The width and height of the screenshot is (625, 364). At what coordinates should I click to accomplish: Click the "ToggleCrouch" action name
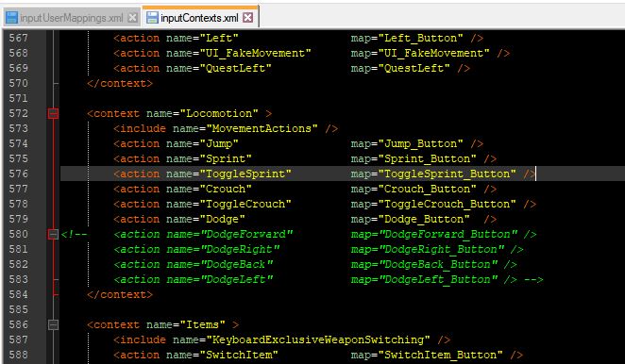pos(245,205)
